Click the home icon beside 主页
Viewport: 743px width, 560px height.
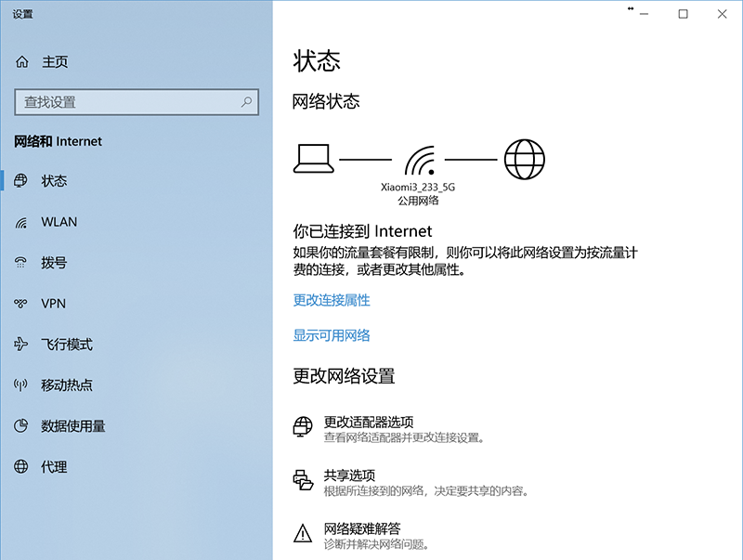pyautogui.click(x=21, y=61)
